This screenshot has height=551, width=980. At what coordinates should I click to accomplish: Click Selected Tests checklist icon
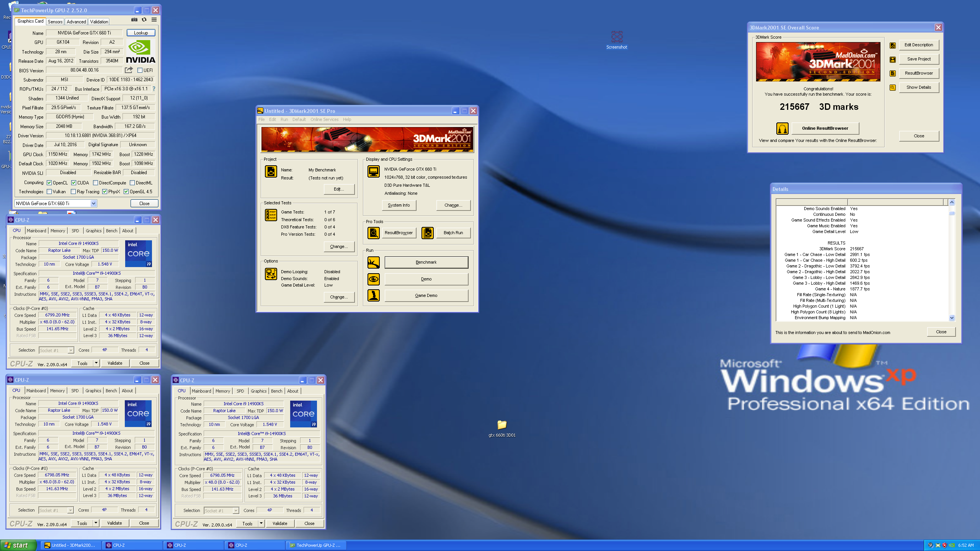point(271,215)
